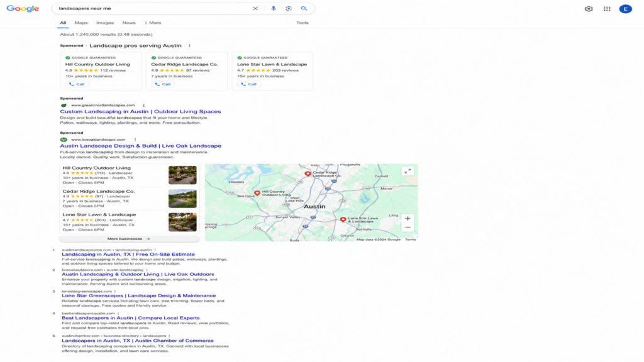The image size is (644, 362).
Task: Click the liveoaklandscape favicon
Action: [64, 140]
